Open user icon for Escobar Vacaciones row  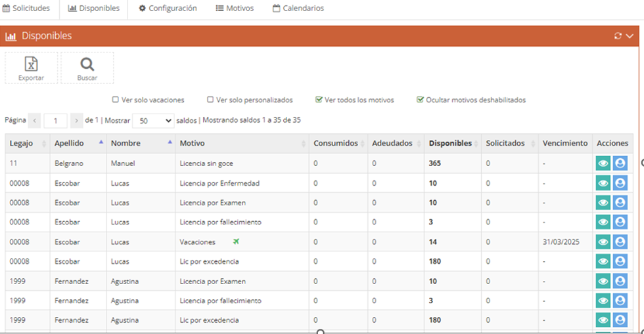click(620, 241)
